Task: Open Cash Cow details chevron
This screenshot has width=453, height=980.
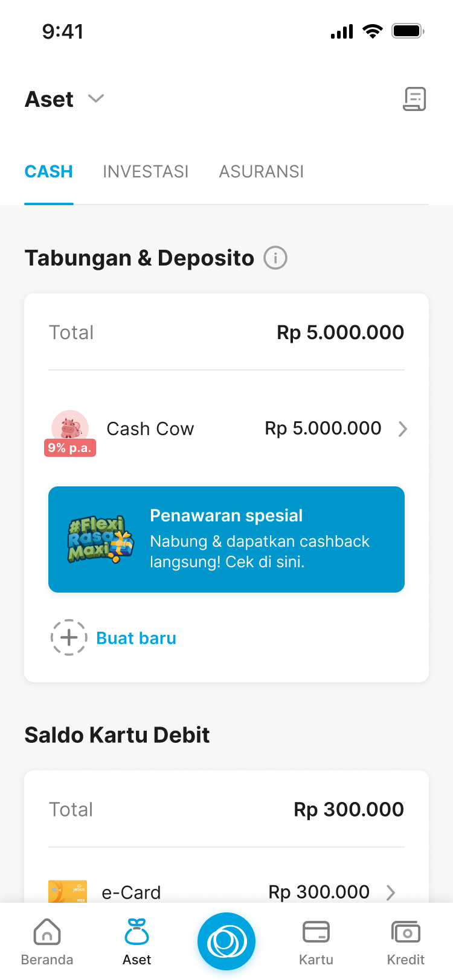Action: pyautogui.click(x=403, y=429)
